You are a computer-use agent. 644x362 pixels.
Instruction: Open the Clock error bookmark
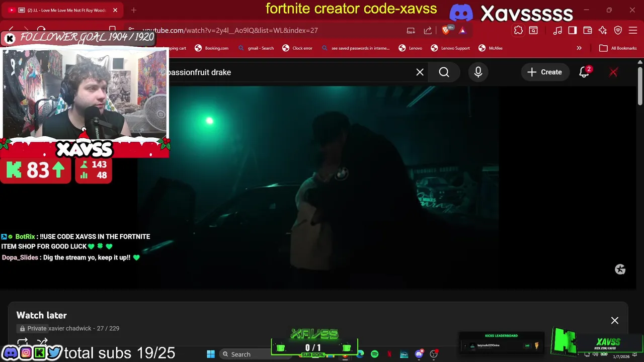point(297,48)
